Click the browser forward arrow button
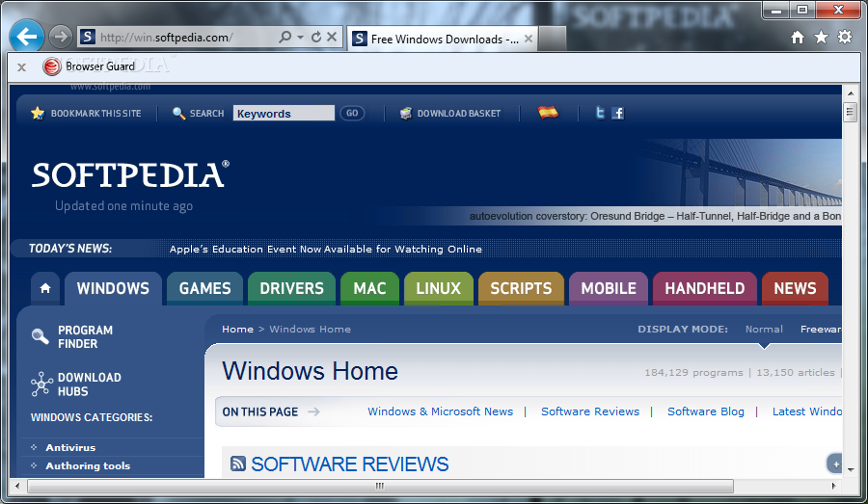 tap(60, 37)
